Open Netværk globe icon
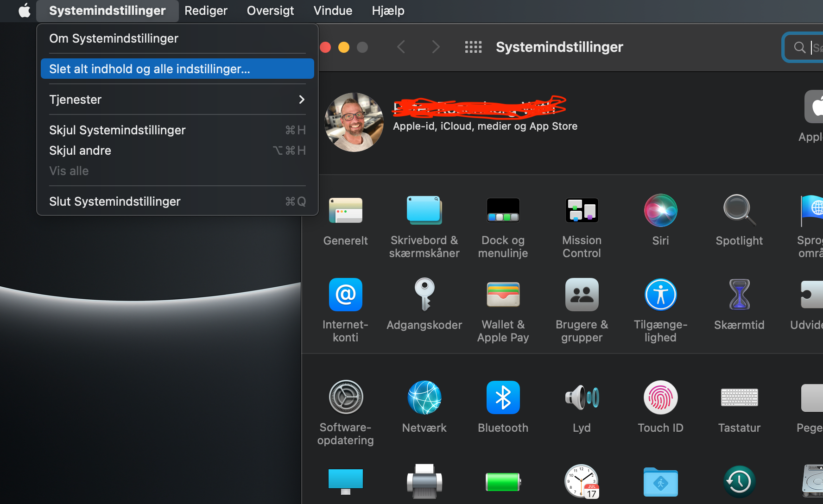Screen dimensions: 823x504 [424, 397]
